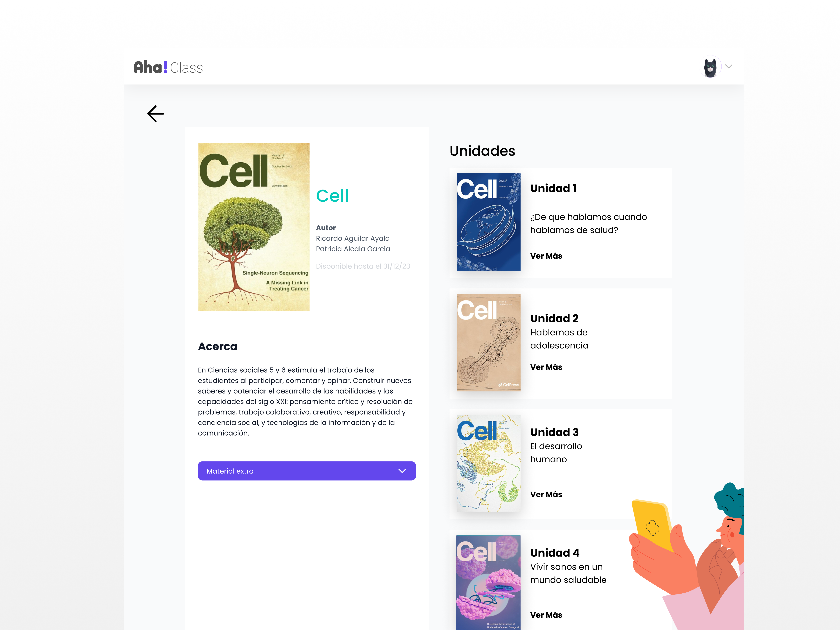
Task: Open the Unidad 3 map Cell cover thumbnail
Action: click(488, 463)
